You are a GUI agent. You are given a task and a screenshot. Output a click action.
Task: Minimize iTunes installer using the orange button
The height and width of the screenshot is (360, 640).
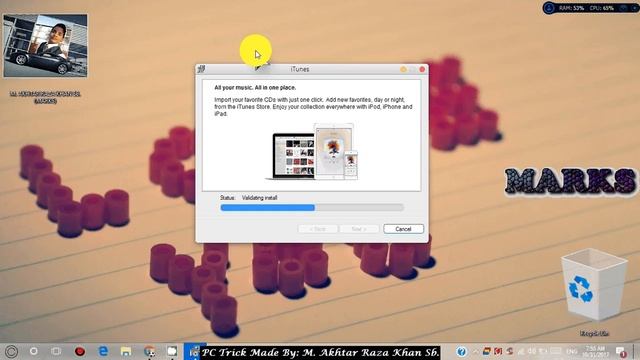click(x=403, y=69)
